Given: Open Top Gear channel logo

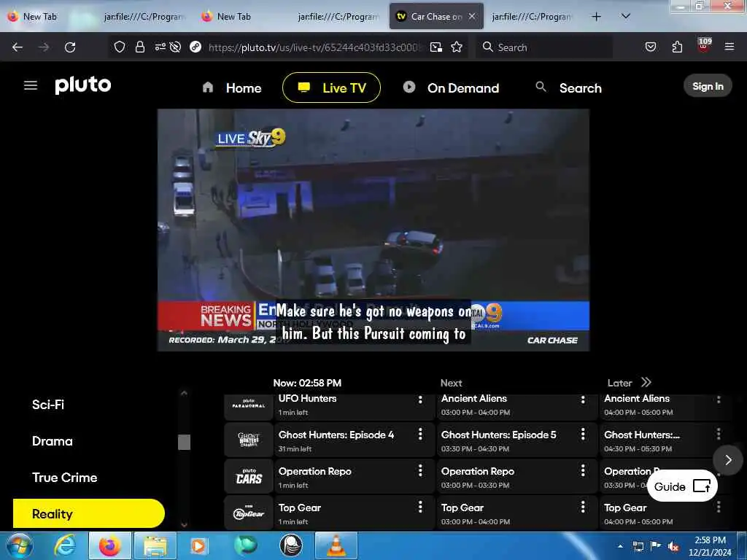Looking at the screenshot, I should point(249,513).
